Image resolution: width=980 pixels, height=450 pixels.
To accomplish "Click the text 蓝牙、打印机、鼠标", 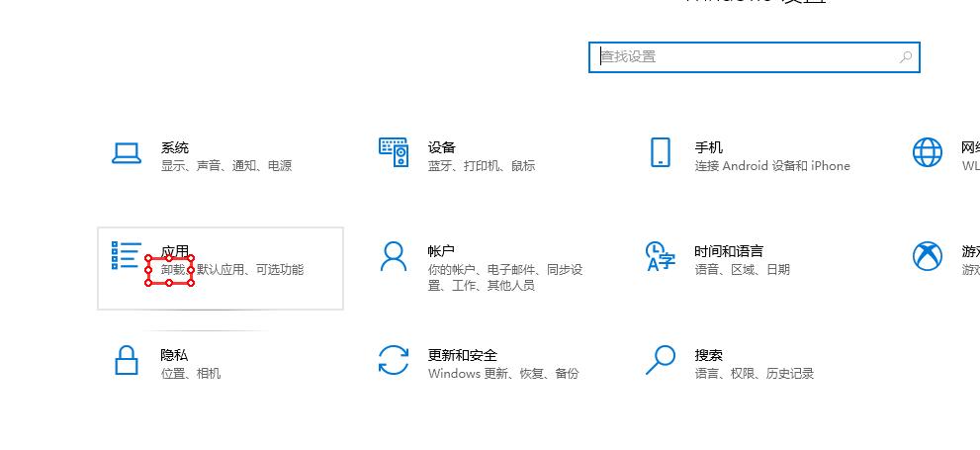I will [482, 166].
